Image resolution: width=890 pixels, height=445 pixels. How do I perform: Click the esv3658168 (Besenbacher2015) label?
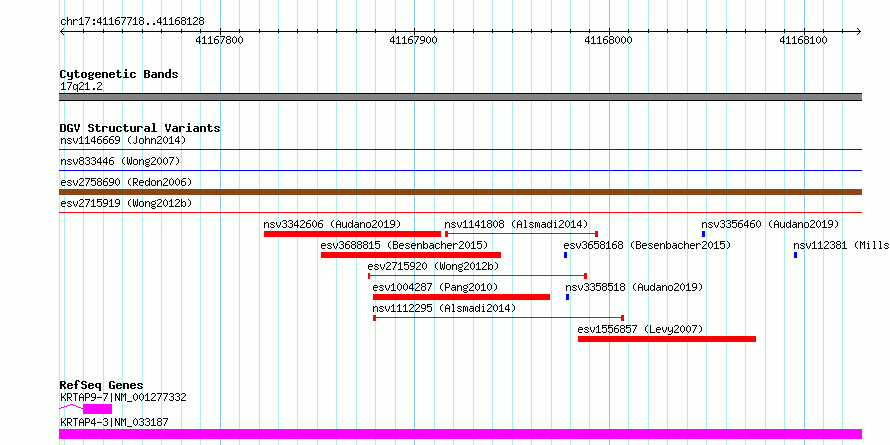click(x=646, y=245)
